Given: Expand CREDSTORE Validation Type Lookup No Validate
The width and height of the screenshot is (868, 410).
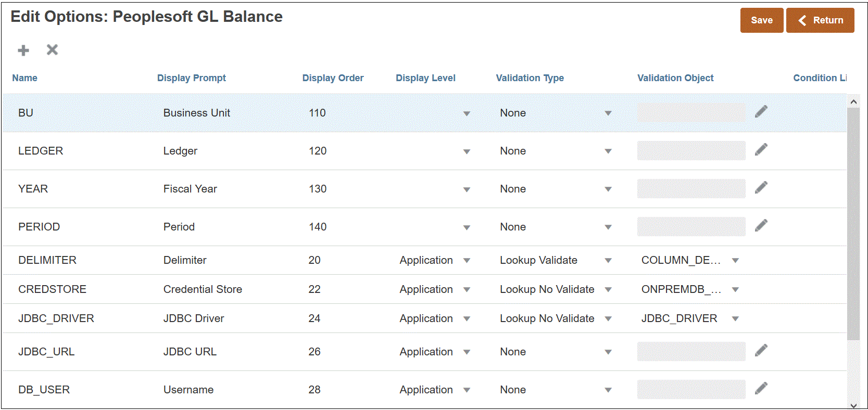Looking at the screenshot, I should (608, 290).
